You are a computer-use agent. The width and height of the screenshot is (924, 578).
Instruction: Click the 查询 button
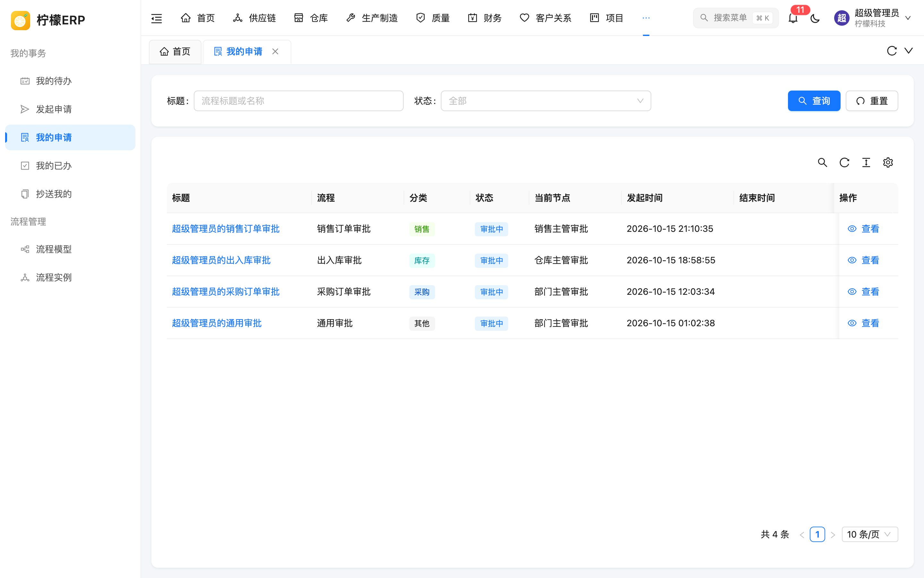coord(814,101)
